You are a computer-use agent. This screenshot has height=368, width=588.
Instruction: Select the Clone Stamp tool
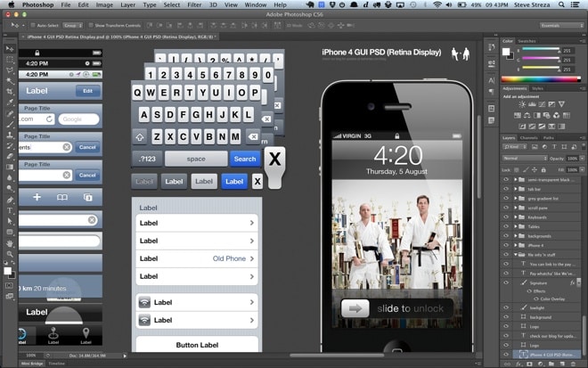click(x=10, y=135)
